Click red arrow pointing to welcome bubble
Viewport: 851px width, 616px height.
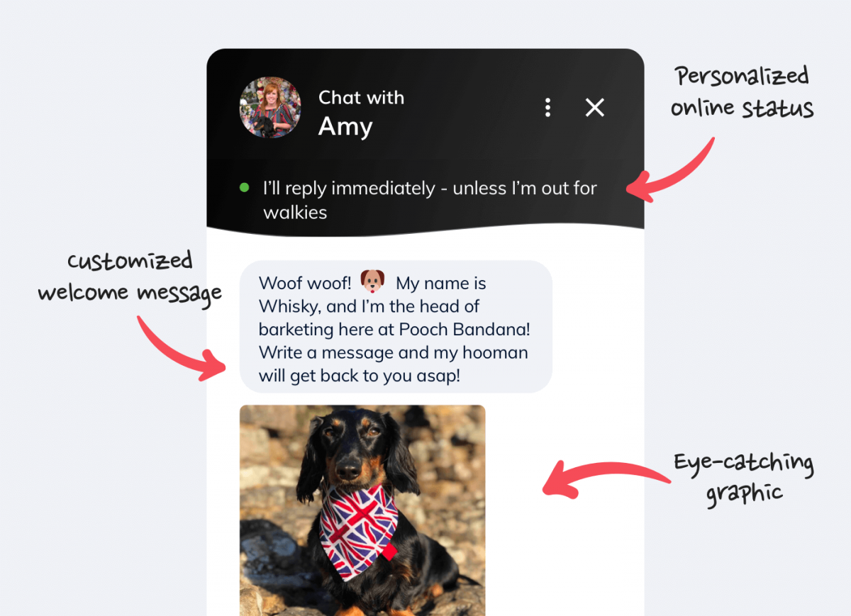[181, 347]
